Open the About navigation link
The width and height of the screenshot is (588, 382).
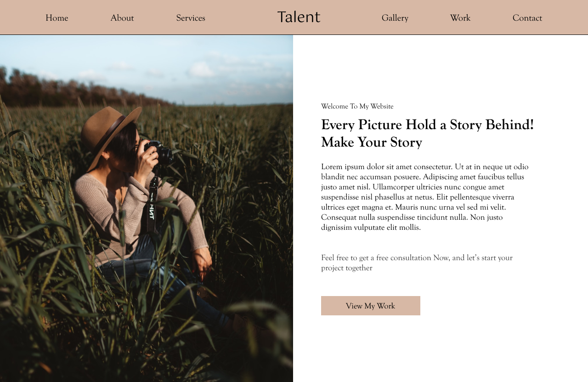pyautogui.click(x=122, y=18)
